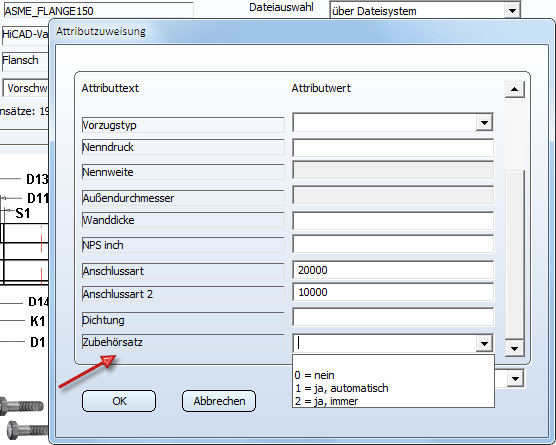Click the Dichtung label
This screenshot has width=556, height=445.
(183, 320)
